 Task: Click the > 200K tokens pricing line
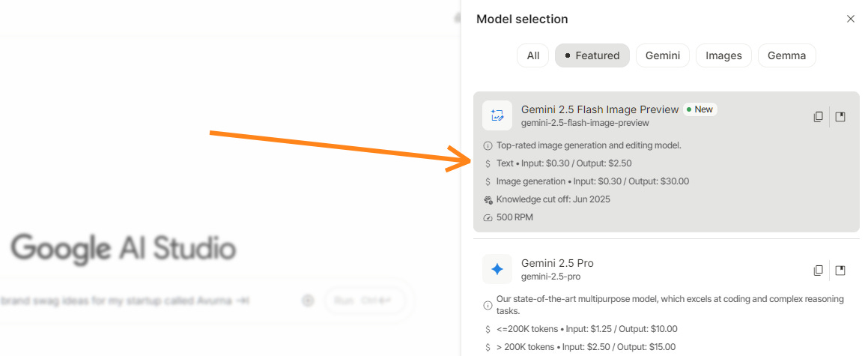[586, 347]
